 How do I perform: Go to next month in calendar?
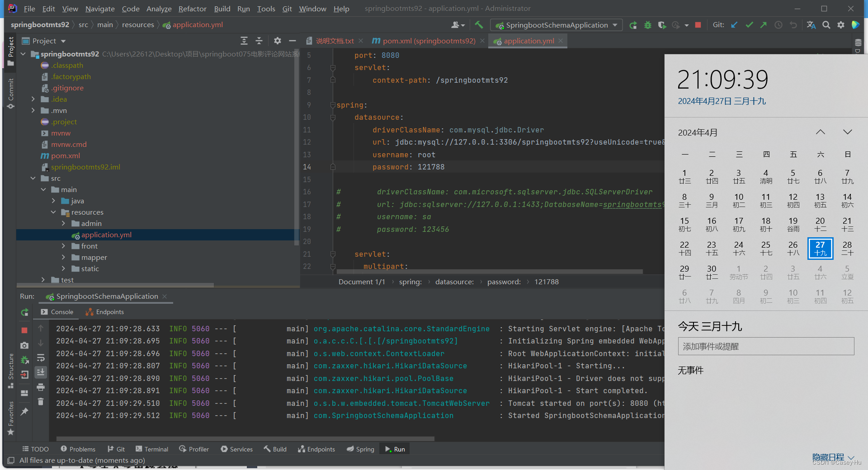click(x=848, y=132)
